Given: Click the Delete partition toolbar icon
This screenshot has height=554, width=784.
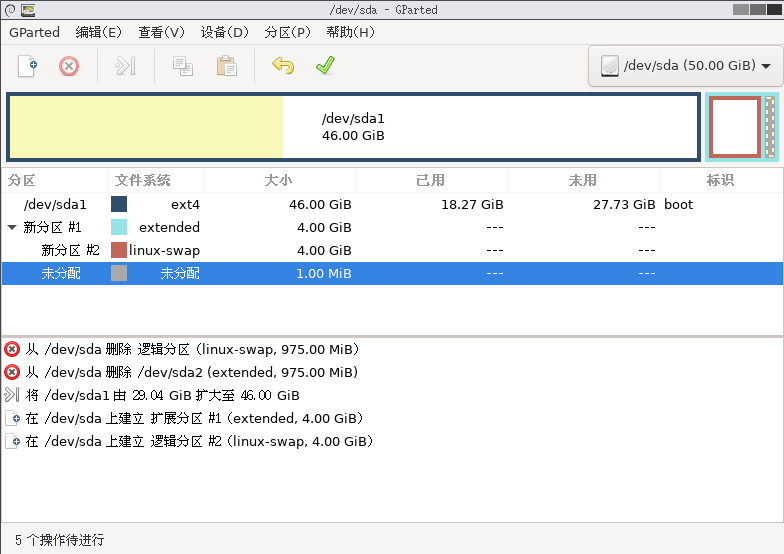Looking at the screenshot, I should coord(69,66).
